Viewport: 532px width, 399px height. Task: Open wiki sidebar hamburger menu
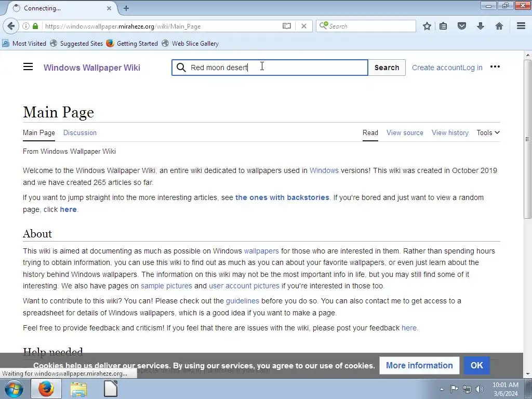tap(28, 67)
